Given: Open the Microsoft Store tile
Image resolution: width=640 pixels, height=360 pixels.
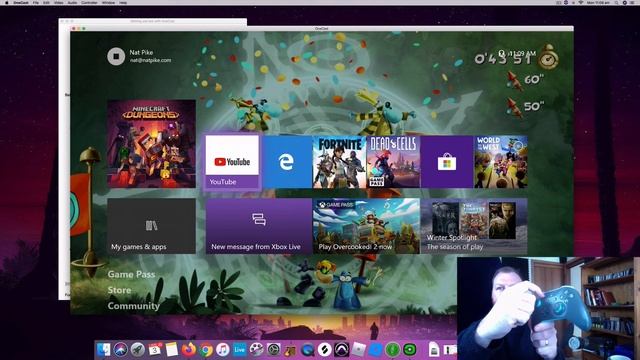Looking at the screenshot, I should point(447,162).
